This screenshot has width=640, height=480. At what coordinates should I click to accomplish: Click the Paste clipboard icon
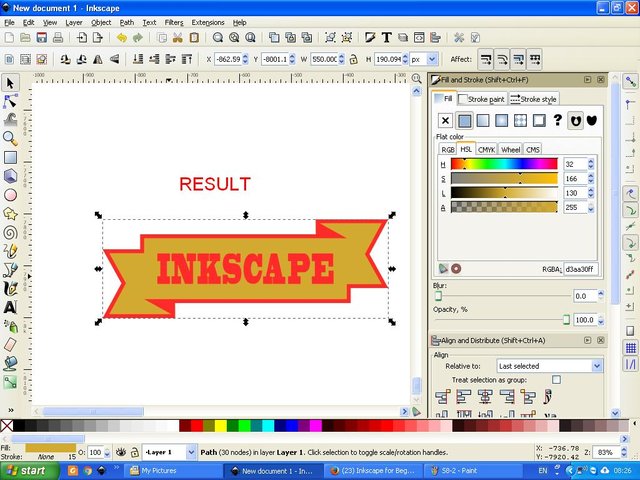click(x=194, y=38)
